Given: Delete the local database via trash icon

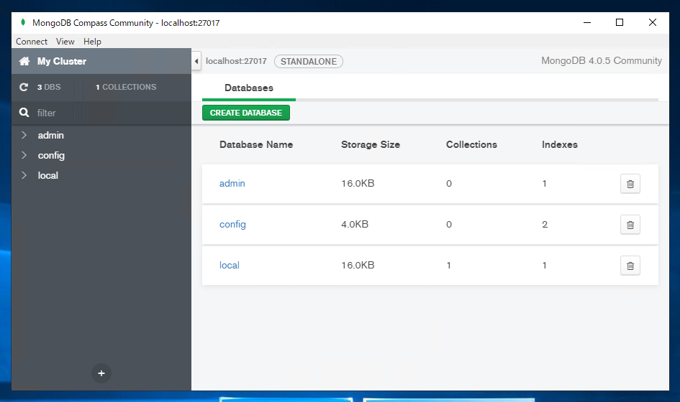Looking at the screenshot, I should 630,265.
